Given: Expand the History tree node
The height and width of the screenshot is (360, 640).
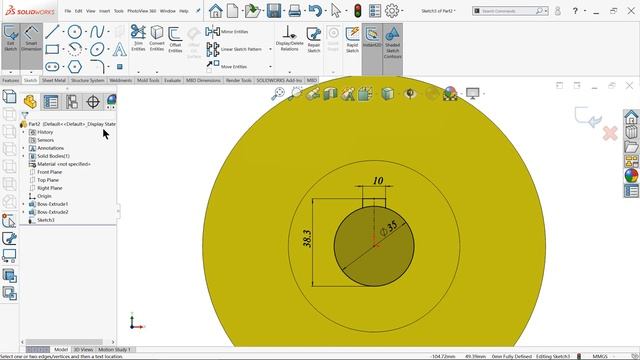Looking at the screenshot, I should 23,132.
